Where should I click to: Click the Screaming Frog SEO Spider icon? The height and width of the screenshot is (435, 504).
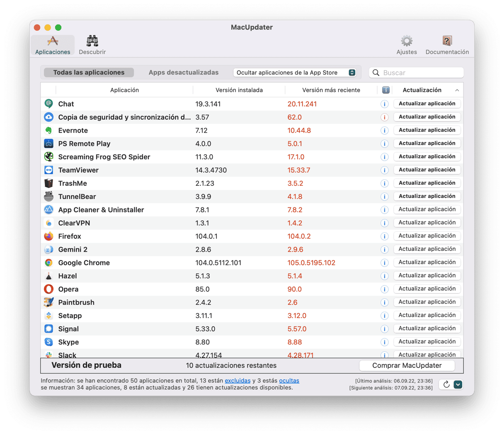pyautogui.click(x=49, y=157)
